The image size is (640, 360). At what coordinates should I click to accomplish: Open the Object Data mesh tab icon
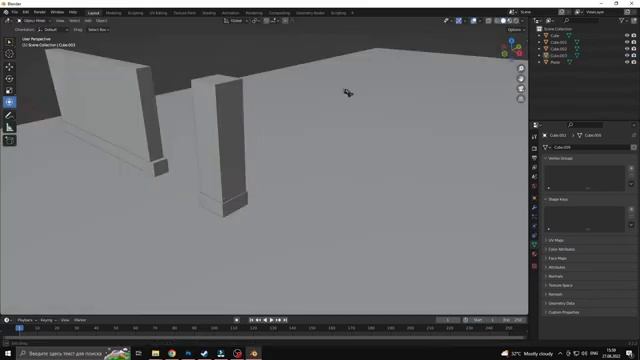[534, 244]
